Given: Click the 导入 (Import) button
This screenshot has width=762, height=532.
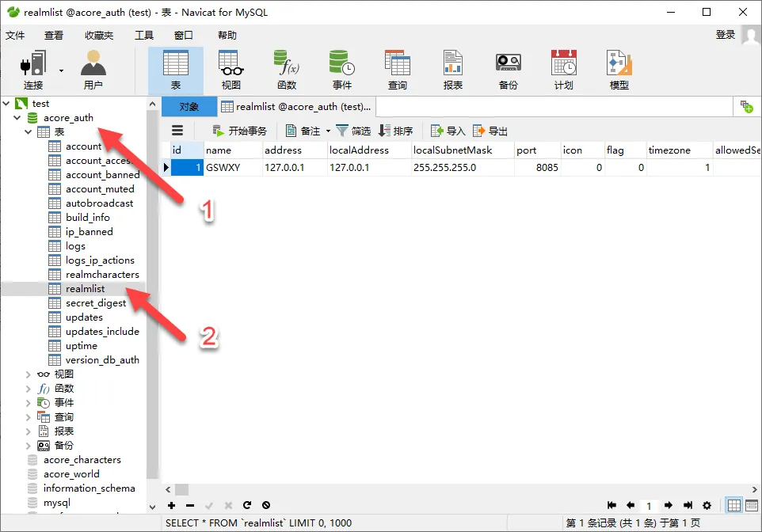Looking at the screenshot, I should tap(448, 131).
